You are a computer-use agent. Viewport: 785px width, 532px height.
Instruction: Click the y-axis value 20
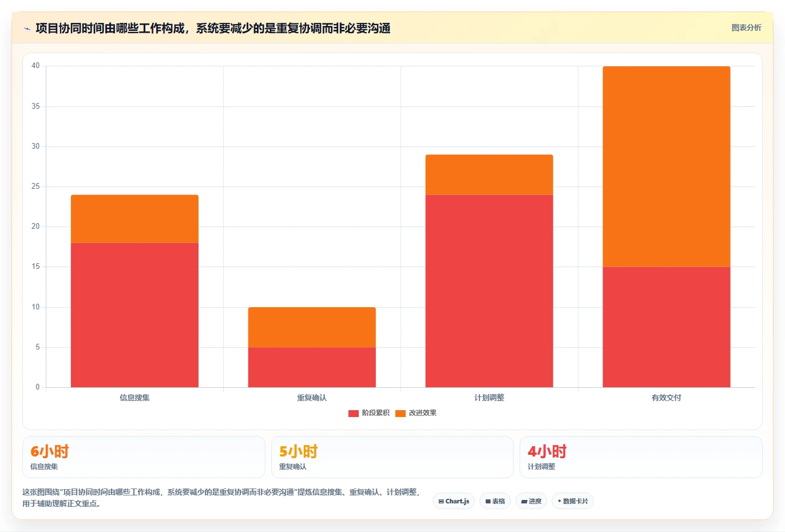tap(35, 227)
